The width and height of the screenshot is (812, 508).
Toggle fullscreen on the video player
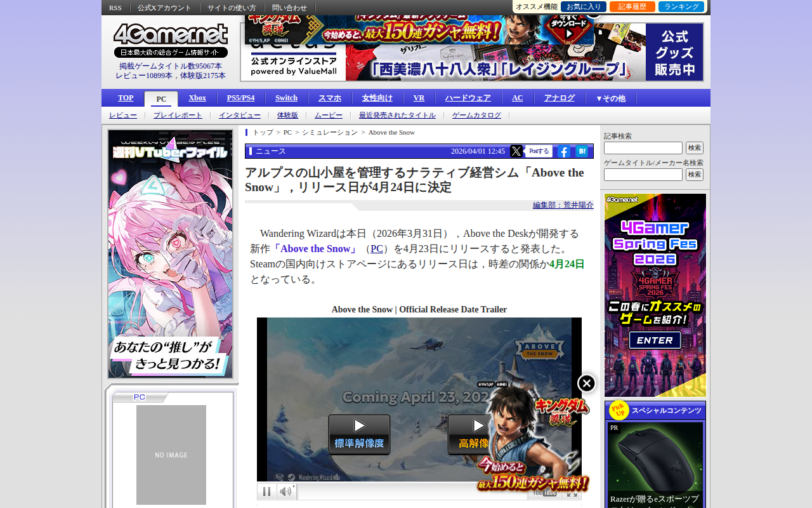(572, 491)
